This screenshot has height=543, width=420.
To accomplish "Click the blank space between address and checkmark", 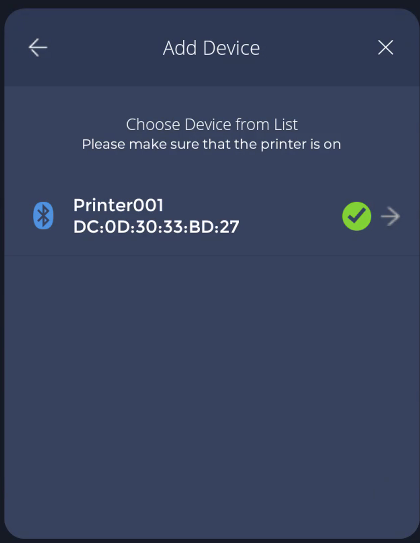I will tap(291, 216).
